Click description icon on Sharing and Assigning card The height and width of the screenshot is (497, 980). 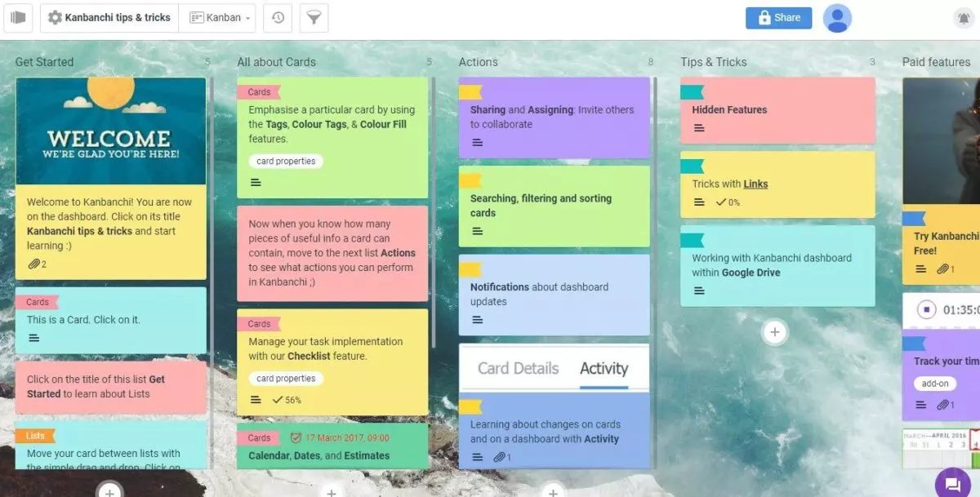click(478, 143)
